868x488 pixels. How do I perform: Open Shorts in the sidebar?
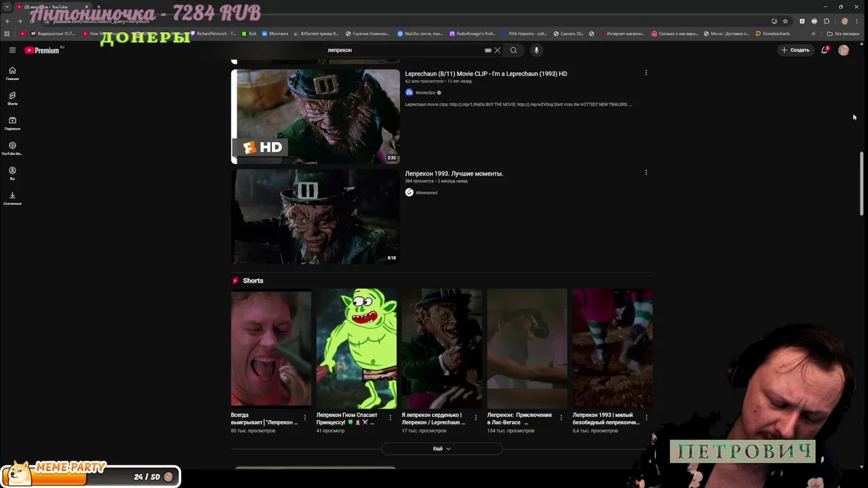pyautogui.click(x=12, y=99)
